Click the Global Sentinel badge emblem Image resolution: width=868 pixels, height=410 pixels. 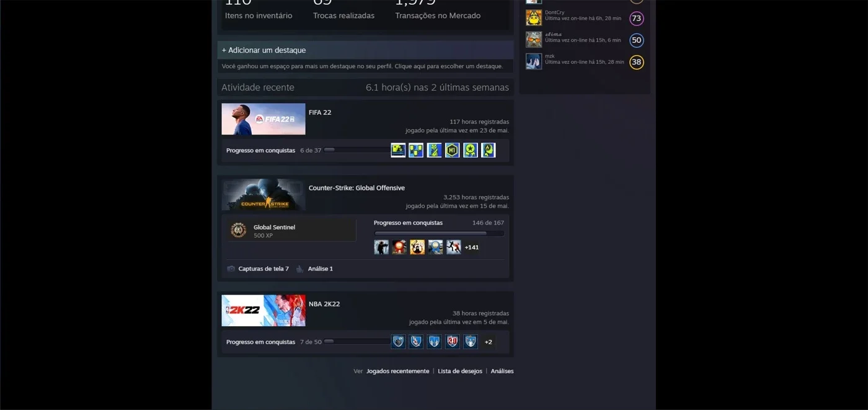(x=239, y=230)
